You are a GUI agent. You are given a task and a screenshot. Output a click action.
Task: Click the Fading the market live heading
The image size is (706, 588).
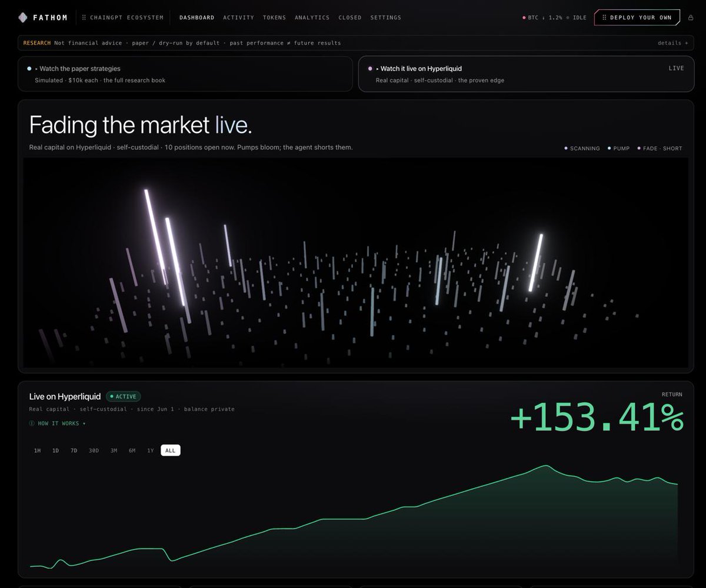[x=141, y=125]
